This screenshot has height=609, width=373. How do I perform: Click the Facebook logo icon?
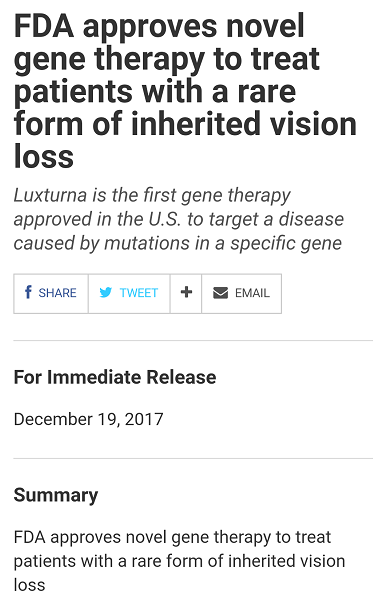tap(28, 292)
